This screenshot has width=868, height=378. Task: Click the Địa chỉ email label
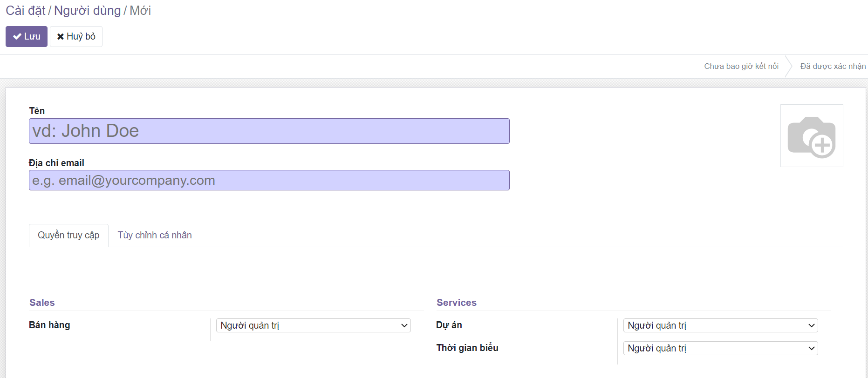pyautogui.click(x=56, y=163)
